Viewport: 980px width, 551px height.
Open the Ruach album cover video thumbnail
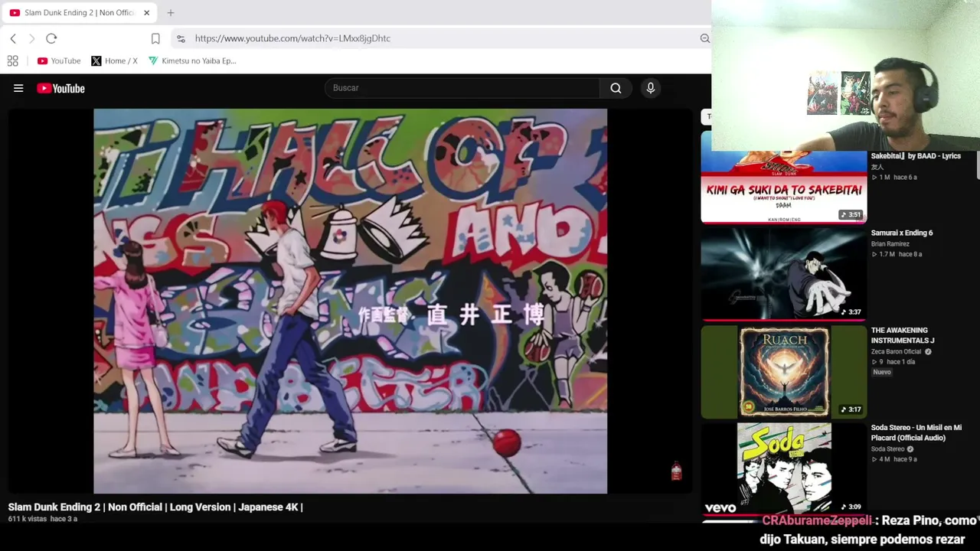point(784,372)
